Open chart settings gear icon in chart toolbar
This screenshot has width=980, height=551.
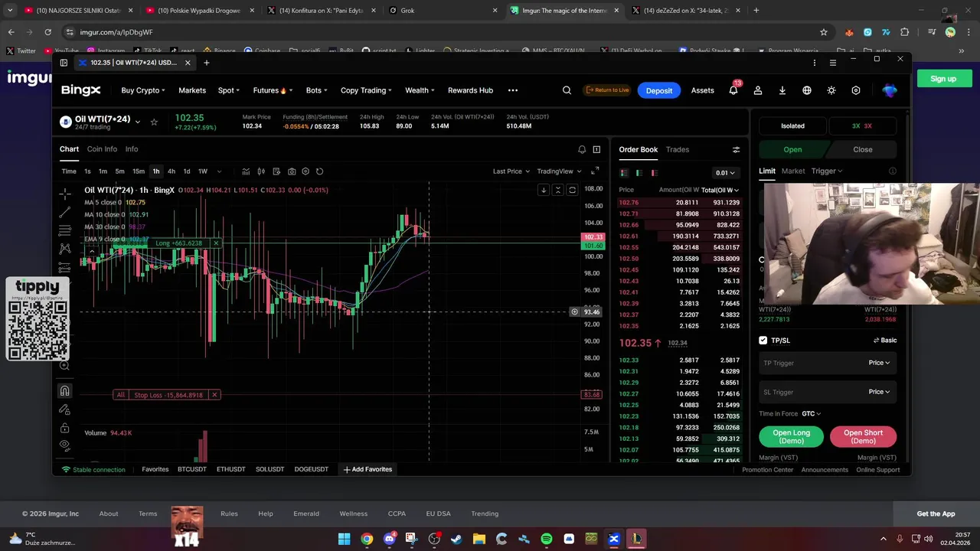[305, 171]
